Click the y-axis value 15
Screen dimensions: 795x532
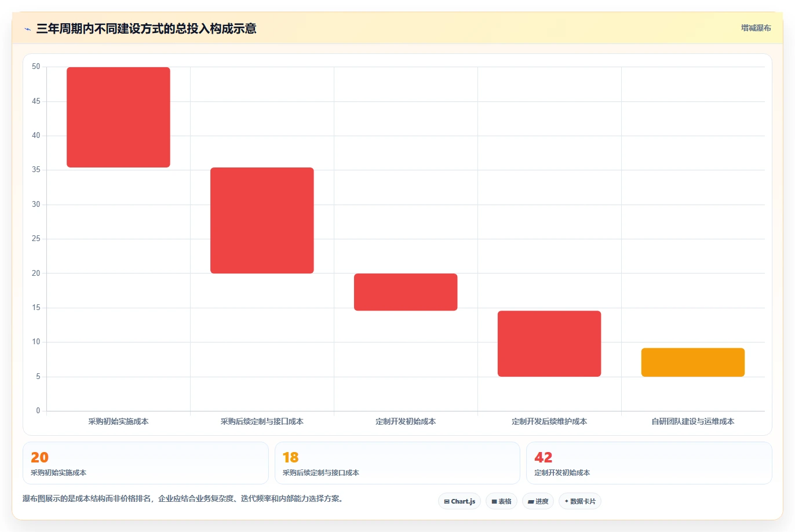pyautogui.click(x=36, y=308)
